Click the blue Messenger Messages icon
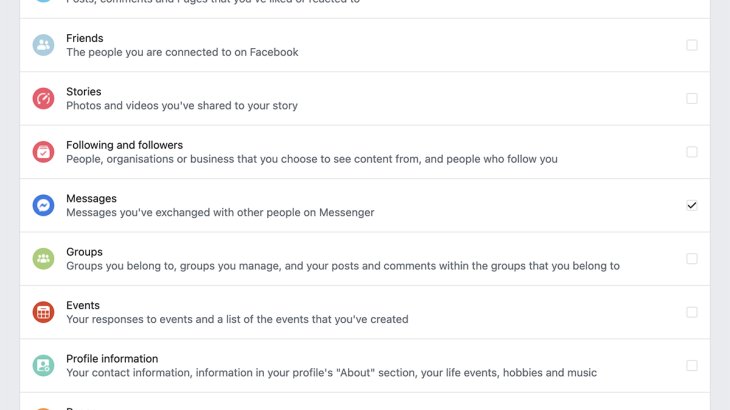Screen dimensions: 730x410 click(x=43, y=205)
